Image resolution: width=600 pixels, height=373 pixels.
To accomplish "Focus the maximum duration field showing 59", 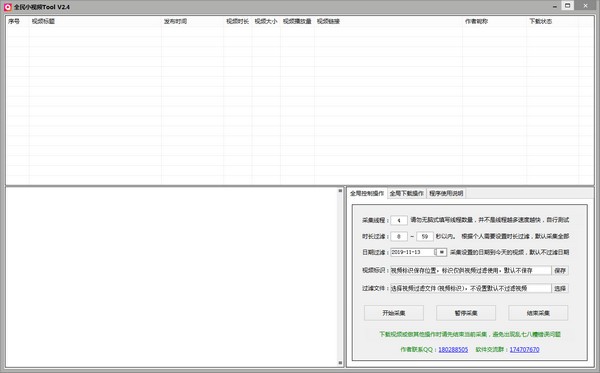I will pyautogui.click(x=425, y=236).
